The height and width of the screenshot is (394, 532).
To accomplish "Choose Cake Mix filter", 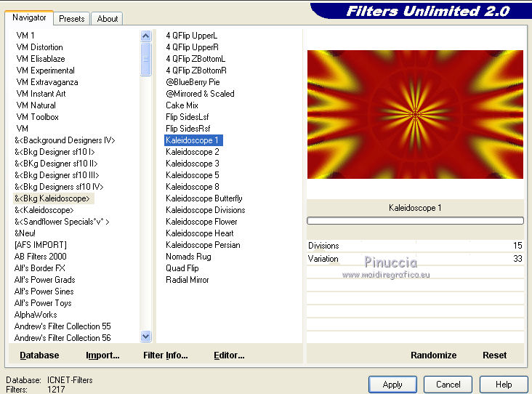I will point(182,105).
